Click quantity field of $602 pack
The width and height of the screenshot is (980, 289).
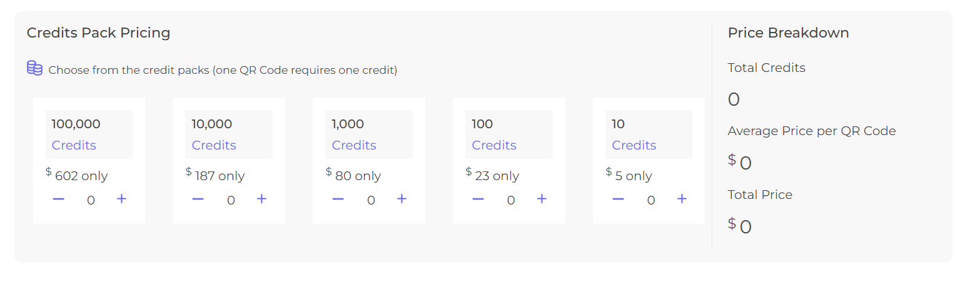(91, 200)
